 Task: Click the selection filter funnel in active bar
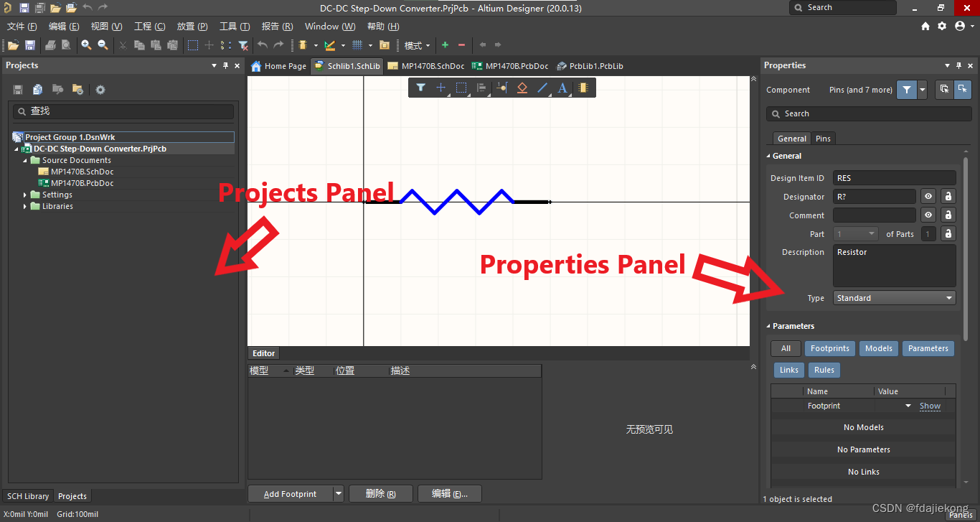coord(421,88)
